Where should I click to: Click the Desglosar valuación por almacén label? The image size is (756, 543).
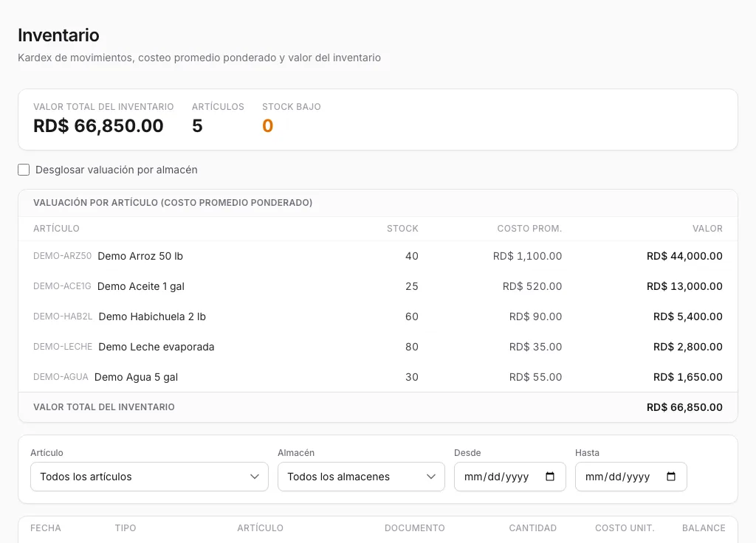pos(116,170)
